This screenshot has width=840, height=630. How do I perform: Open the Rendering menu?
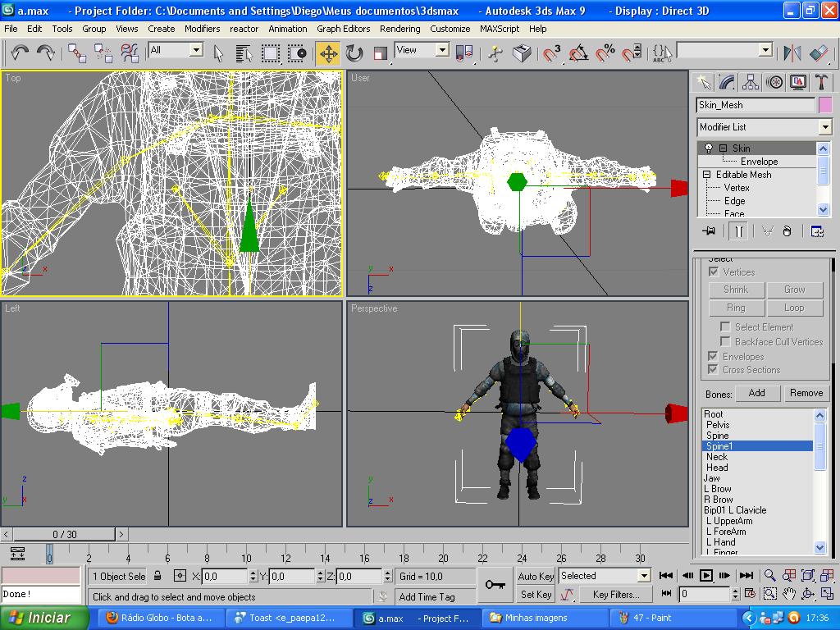coord(400,28)
